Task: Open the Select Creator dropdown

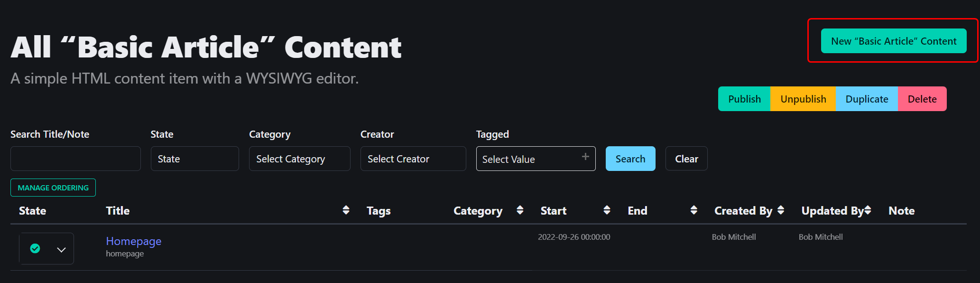Action: pyautogui.click(x=413, y=159)
